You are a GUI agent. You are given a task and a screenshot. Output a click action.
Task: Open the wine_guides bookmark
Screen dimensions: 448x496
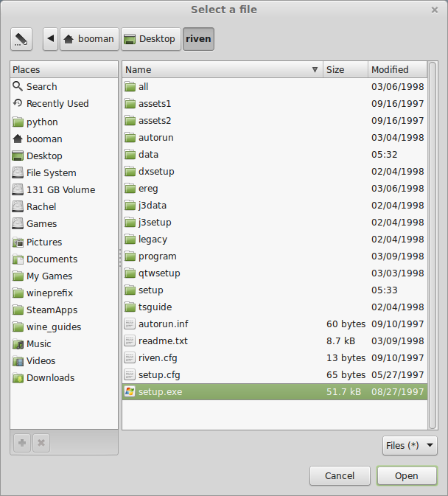coord(64,326)
